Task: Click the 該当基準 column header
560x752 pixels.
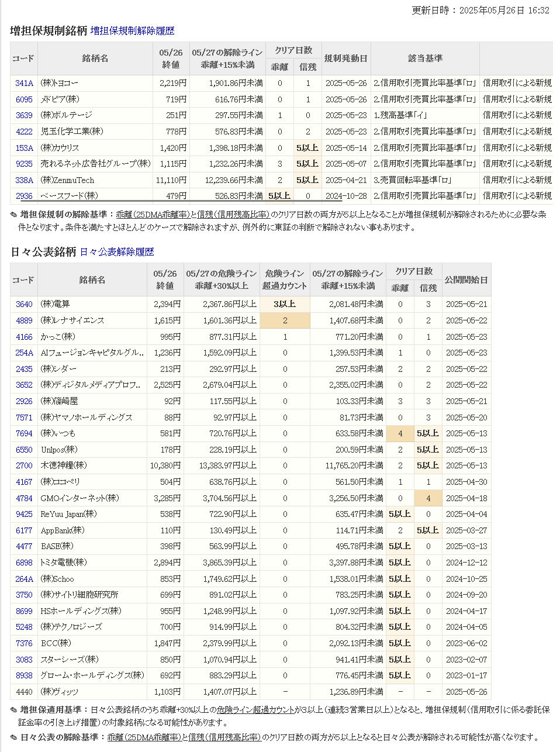Action: (426, 58)
